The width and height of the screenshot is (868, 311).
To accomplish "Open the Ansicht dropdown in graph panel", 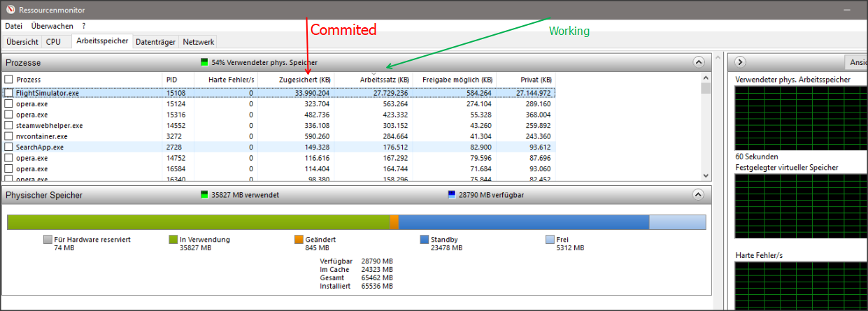I will click(855, 62).
